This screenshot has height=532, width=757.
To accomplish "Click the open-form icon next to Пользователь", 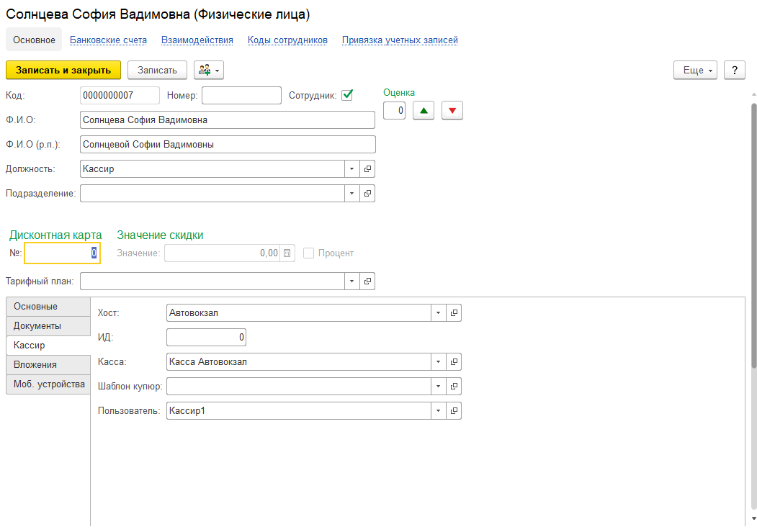I will tap(454, 411).
